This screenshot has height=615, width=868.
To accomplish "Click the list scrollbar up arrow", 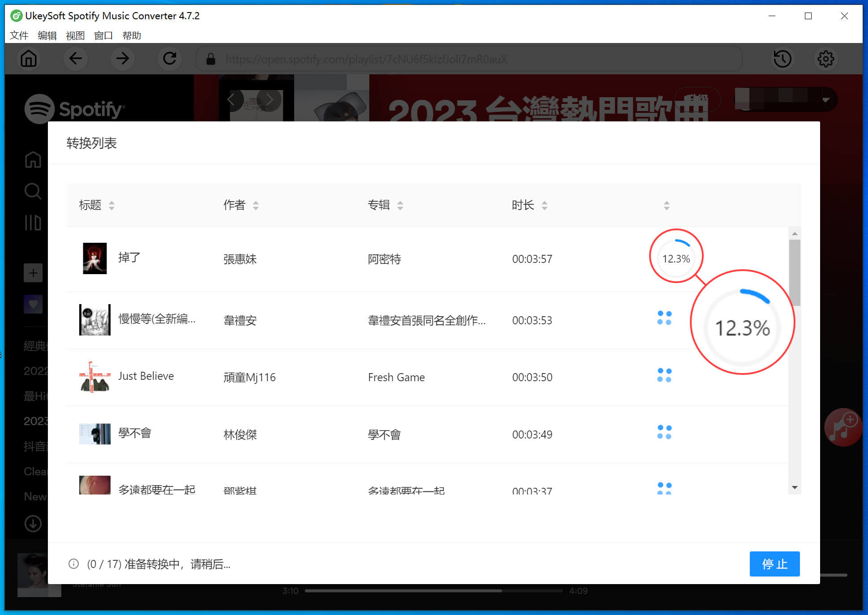I will (795, 233).
